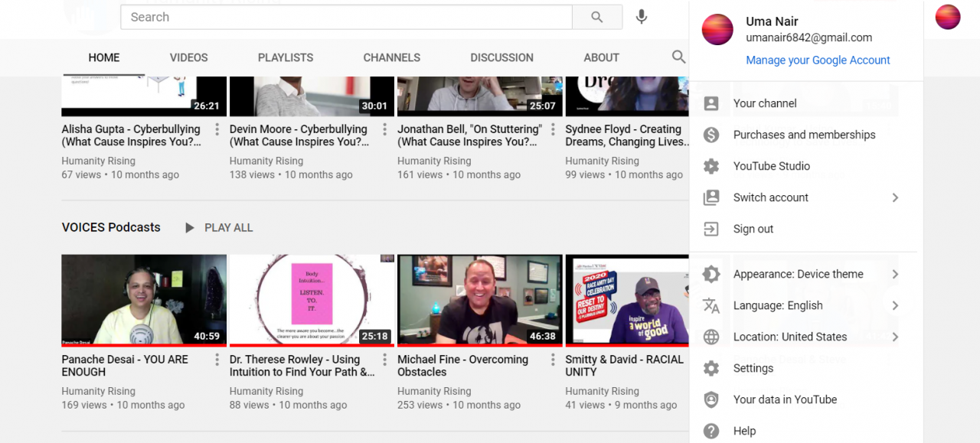Open the ABOUT tab
The image size is (980, 443).
coord(602,57)
